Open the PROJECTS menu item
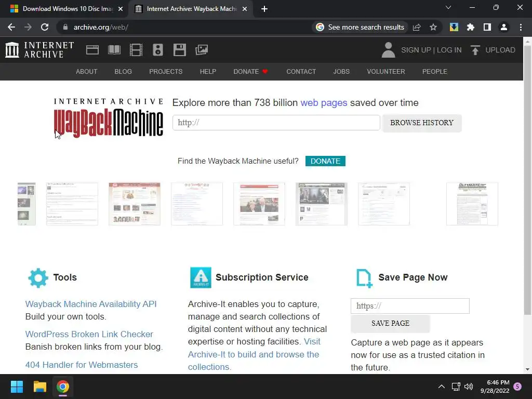This screenshot has width=532, height=399. [x=166, y=72]
